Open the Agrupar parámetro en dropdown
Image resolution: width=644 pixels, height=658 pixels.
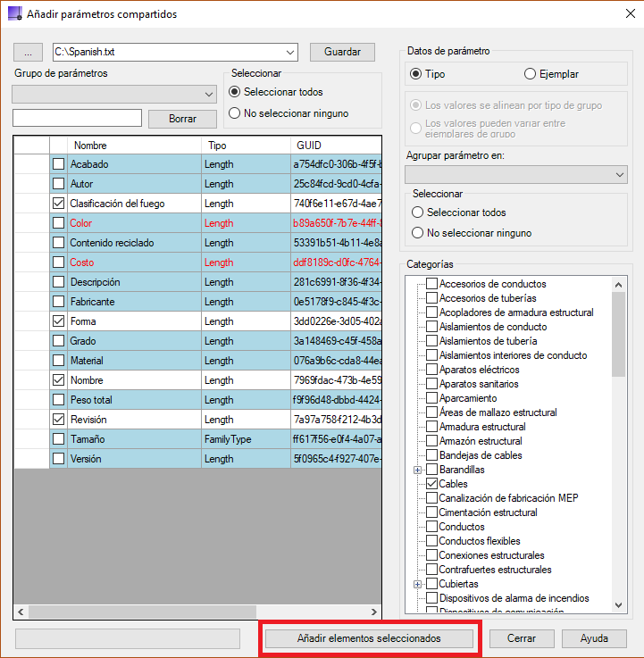(516, 175)
